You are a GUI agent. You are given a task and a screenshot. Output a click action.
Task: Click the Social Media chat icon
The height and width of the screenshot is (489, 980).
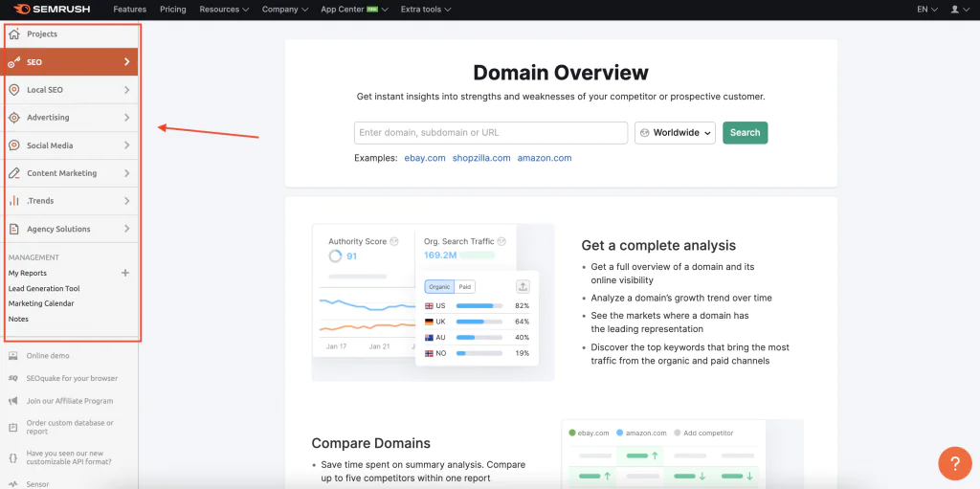pyautogui.click(x=14, y=145)
